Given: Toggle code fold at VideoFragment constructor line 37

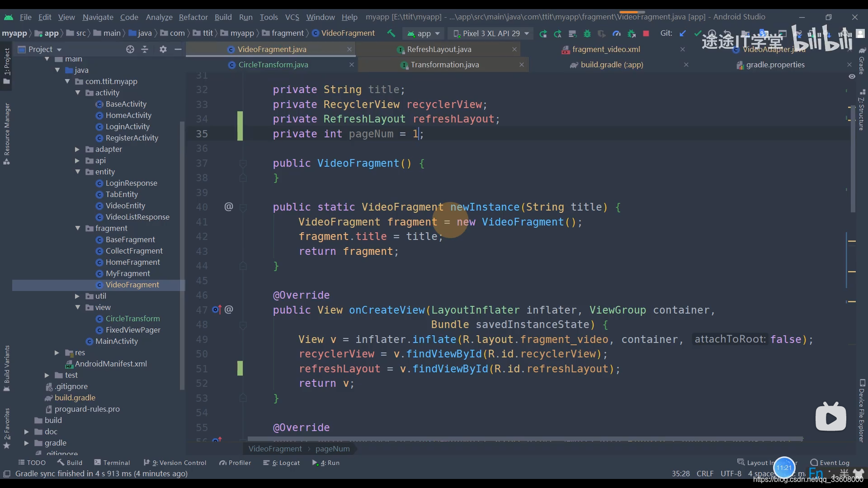Looking at the screenshot, I should pos(243,163).
